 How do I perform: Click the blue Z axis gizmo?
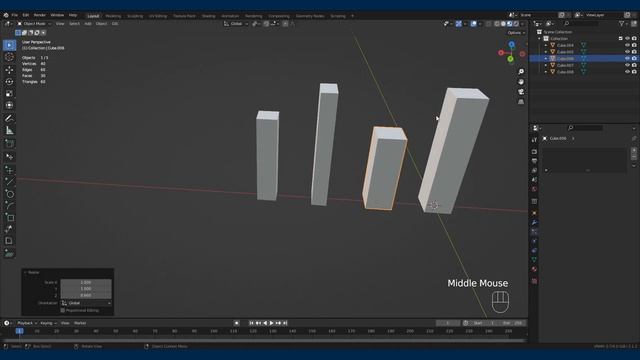(511, 44)
